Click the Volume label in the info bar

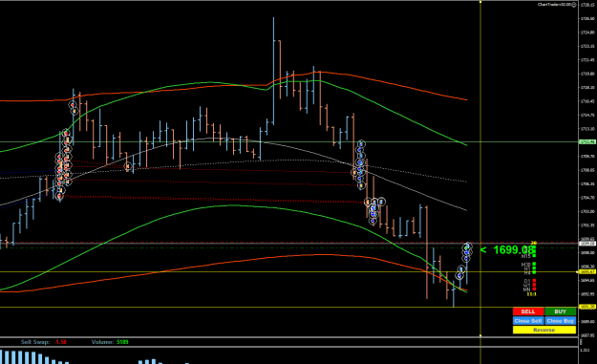tap(102, 342)
